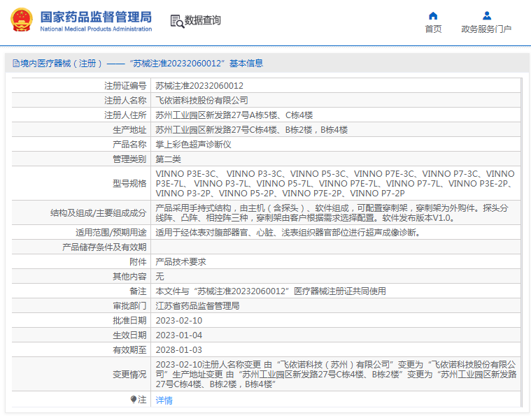Click the 备注 remark text
This screenshot has height=420, width=531.
(x=271, y=291)
